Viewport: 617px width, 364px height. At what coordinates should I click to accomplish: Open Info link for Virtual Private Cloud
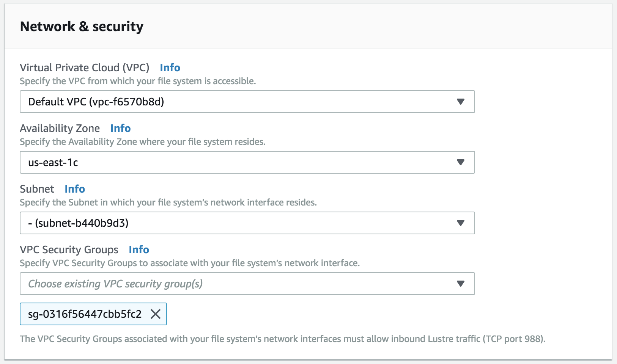tap(170, 67)
